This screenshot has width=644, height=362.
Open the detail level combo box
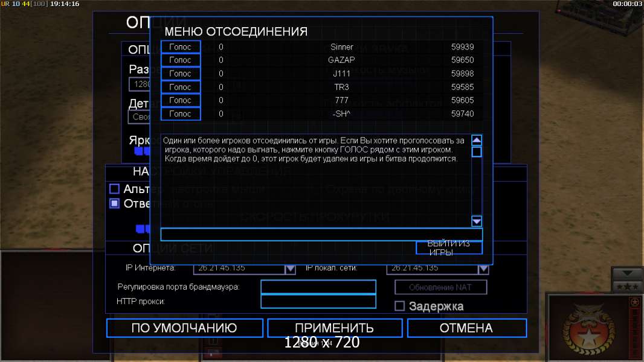point(140,117)
